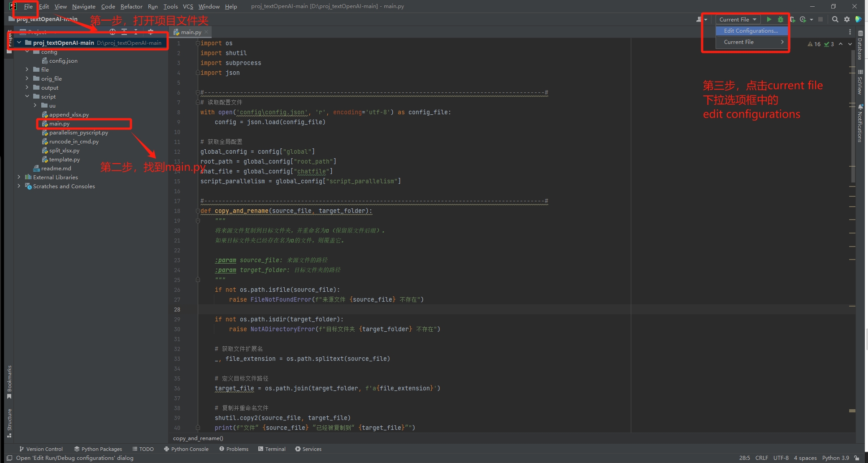This screenshot has width=868, height=463.
Task: Switch to main.py editor tab
Action: (191, 32)
